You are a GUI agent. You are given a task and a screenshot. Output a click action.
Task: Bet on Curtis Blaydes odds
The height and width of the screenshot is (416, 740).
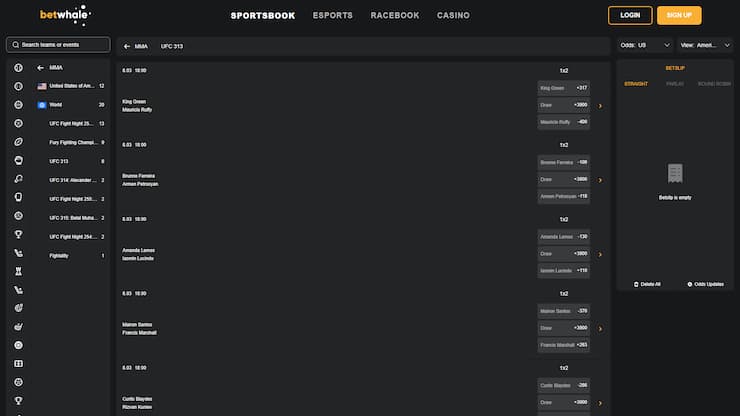[x=563, y=385]
